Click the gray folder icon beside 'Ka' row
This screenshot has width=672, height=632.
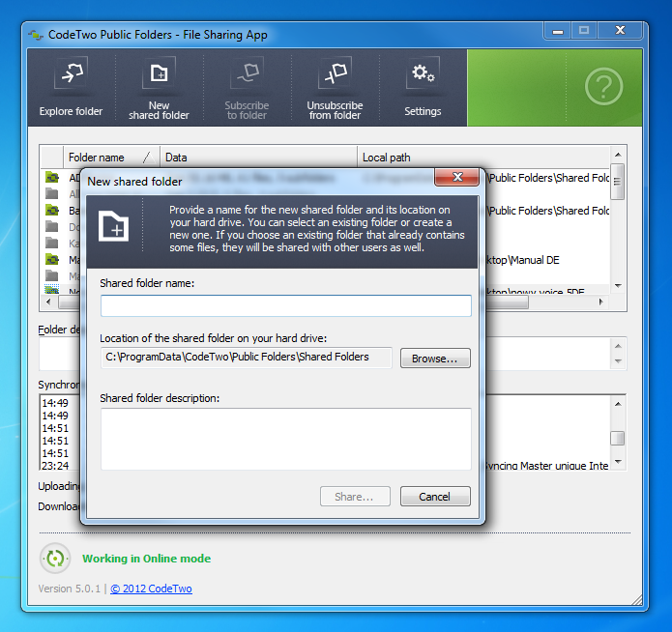pyautogui.click(x=52, y=243)
